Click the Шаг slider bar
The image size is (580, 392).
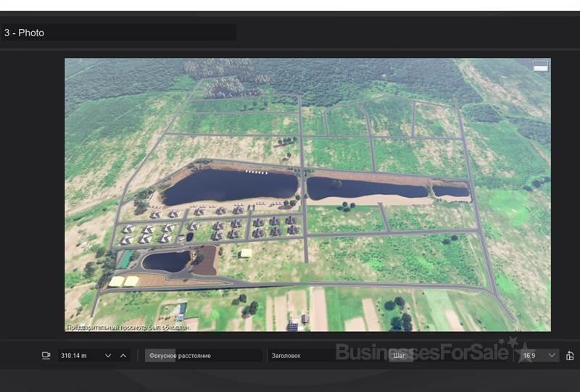(x=449, y=356)
